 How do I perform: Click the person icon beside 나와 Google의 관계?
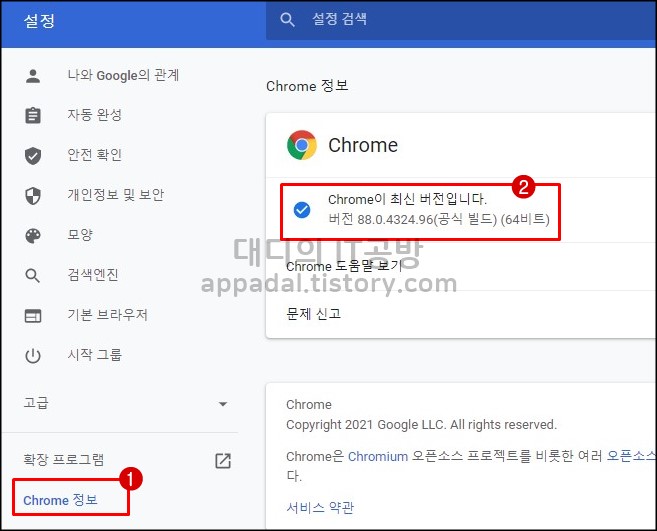tap(33, 76)
